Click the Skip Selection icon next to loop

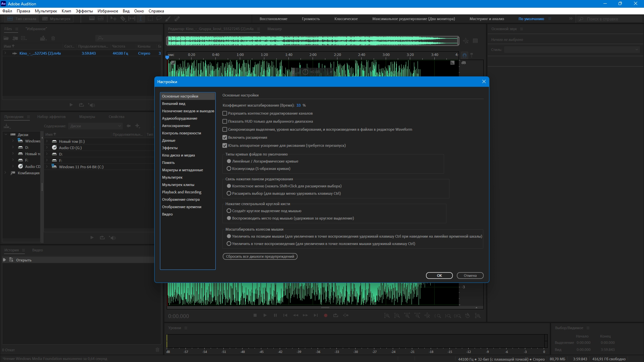(346, 315)
